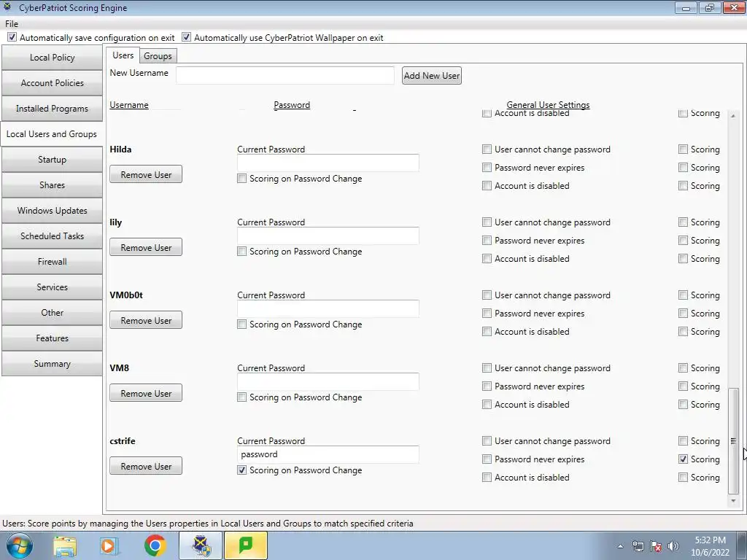The image size is (747, 560).
Task: Click the users list scrollbar thumb
Action: [734, 441]
